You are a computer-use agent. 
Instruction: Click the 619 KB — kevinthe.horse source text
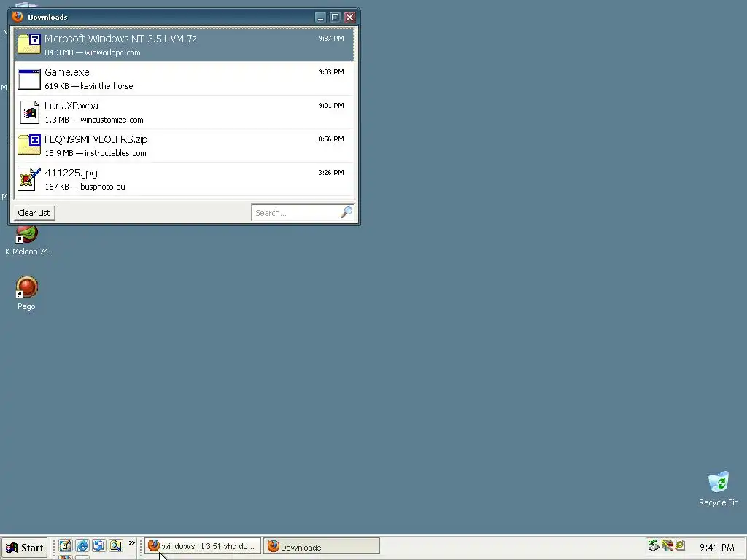tap(89, 86)
